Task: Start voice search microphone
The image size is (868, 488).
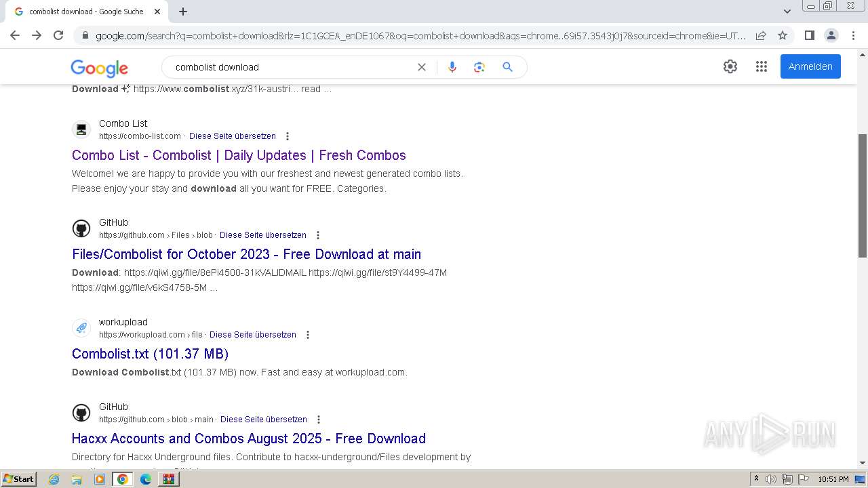Action: [x=452, y=67]
